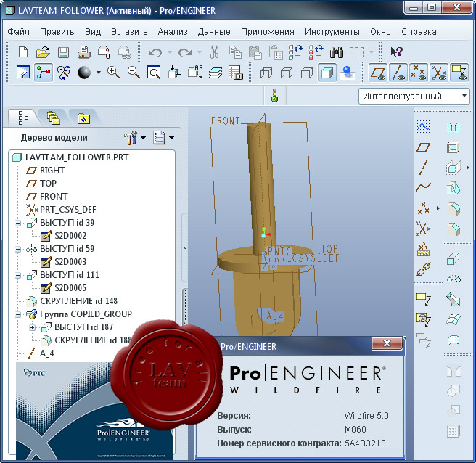Toggle shaded display mode
The height and width of the screenshot is (463, 476).
(x=327, y=73)
